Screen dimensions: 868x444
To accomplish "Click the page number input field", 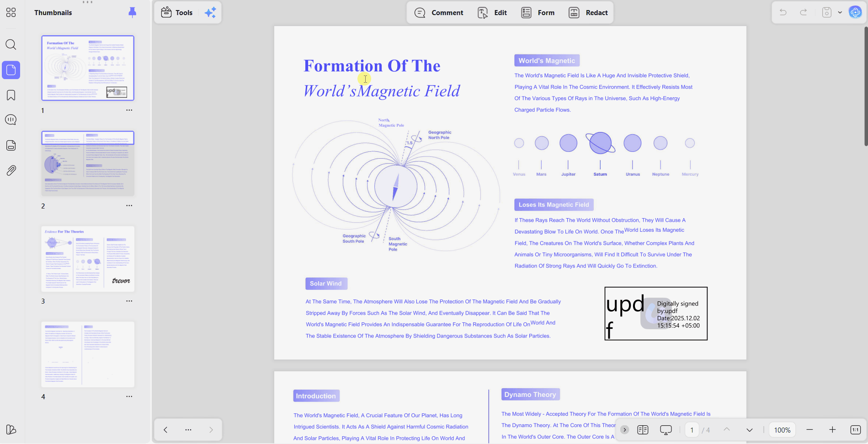I will tap(692, 430).
